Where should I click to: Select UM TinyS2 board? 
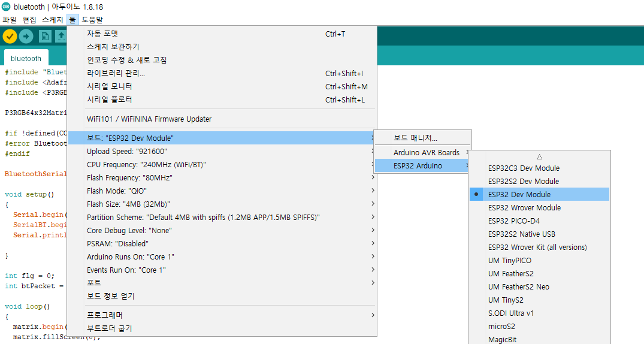(x=539, y=300)
